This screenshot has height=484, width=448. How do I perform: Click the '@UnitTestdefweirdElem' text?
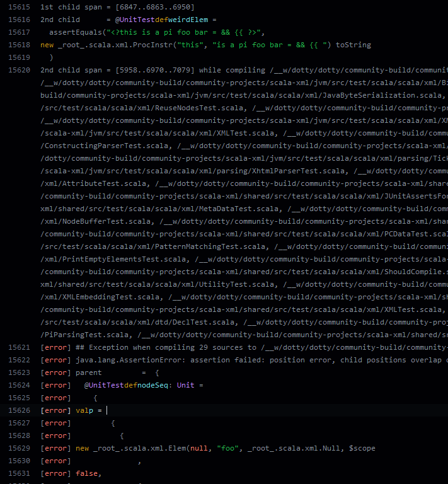161,20
